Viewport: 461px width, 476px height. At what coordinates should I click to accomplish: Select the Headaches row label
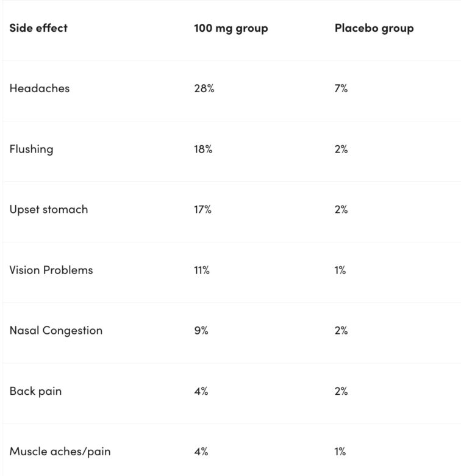tap(40, 88)
